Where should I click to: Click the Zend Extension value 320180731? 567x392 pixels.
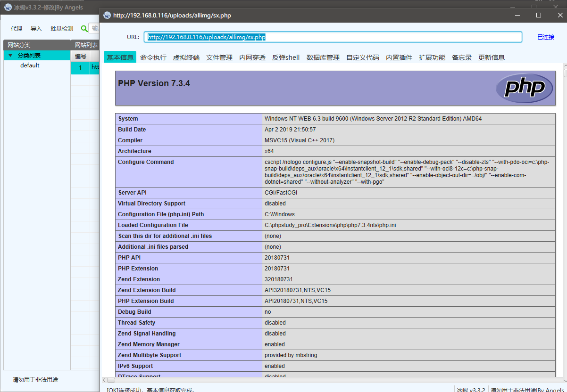pyautogui.click(x=279, y=279)
